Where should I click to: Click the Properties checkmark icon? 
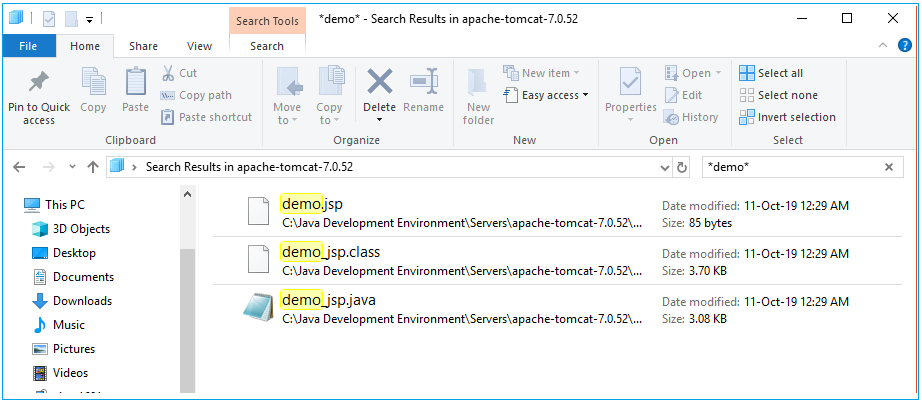[x=630, y=81]
